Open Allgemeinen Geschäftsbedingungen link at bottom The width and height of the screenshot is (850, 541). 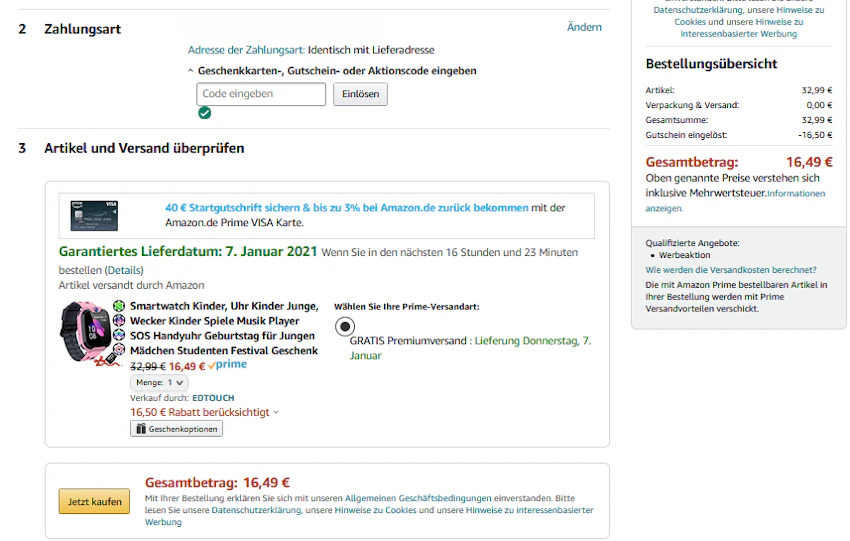coord(418,498)
